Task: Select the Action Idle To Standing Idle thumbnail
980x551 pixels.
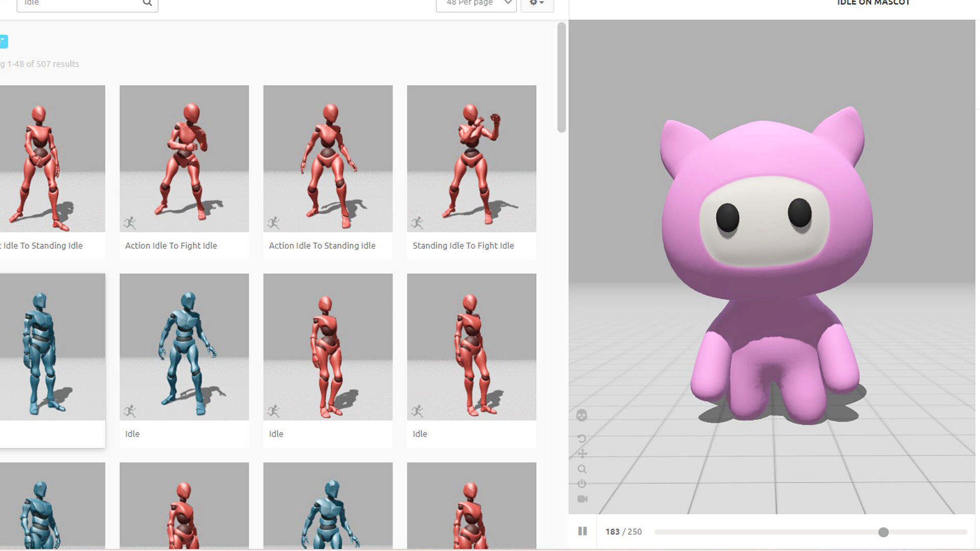Action: (328, 159)
